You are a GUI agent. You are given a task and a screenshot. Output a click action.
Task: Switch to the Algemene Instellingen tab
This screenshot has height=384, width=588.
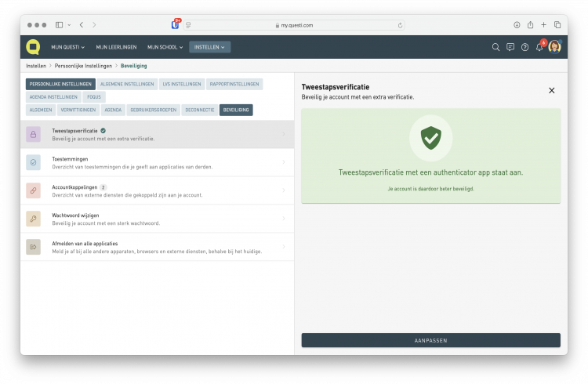tap(127, 84)
